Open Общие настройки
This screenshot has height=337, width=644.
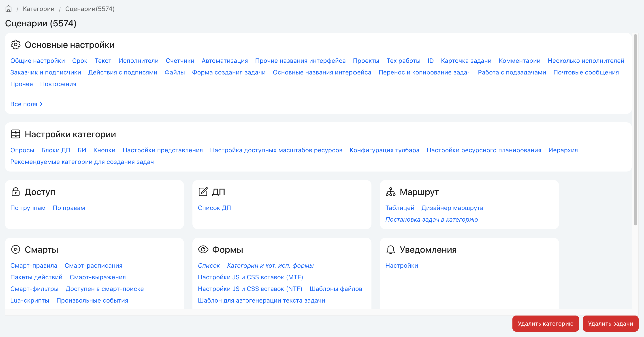point(38,61)
